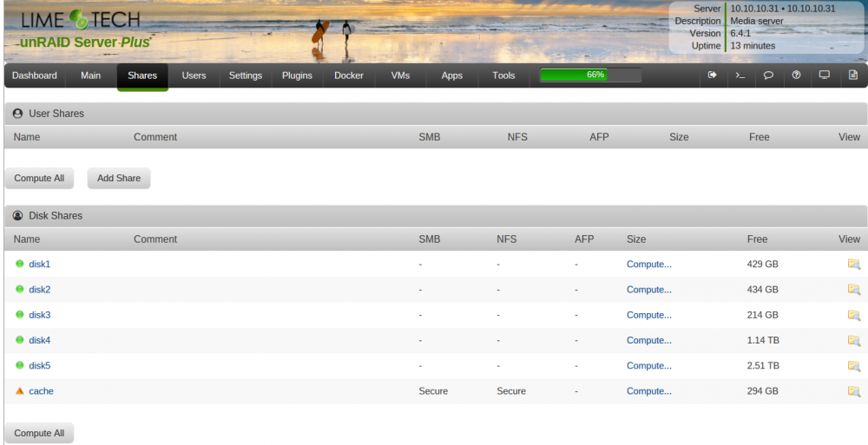Viewport: 868px width, 445px height.
Task: Open the disk5 share link
Action: tap(39, 366)
